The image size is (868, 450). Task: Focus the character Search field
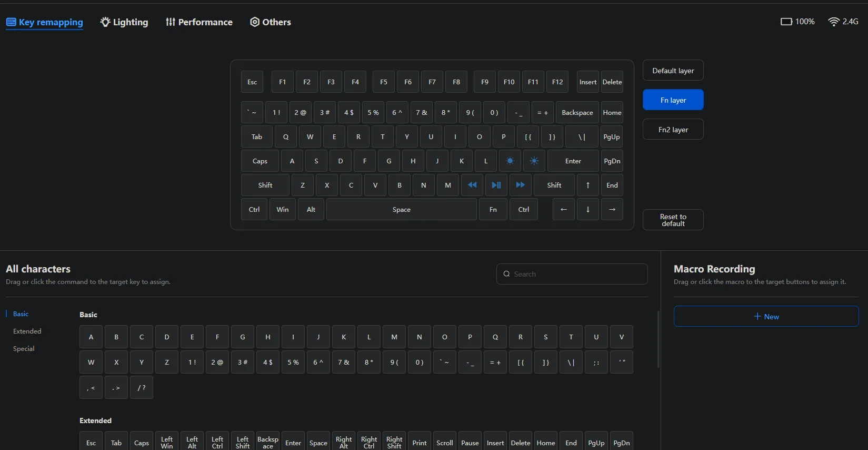tap(572, 274)
